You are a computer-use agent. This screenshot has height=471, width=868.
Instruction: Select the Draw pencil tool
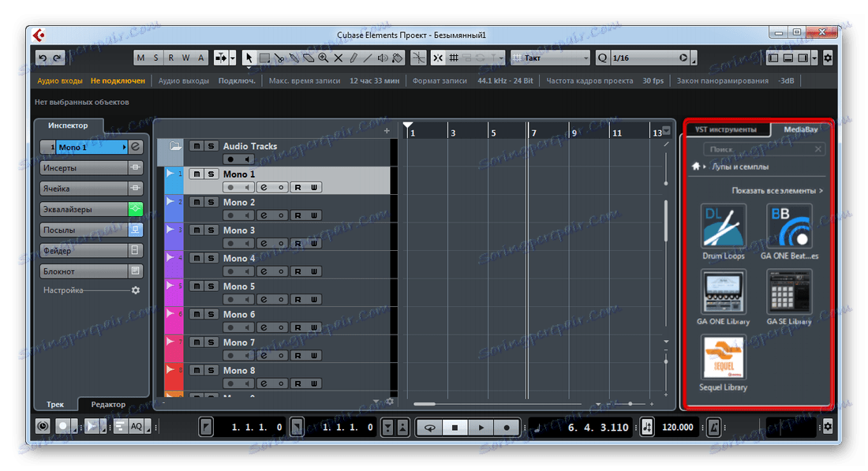click(354, 58)
